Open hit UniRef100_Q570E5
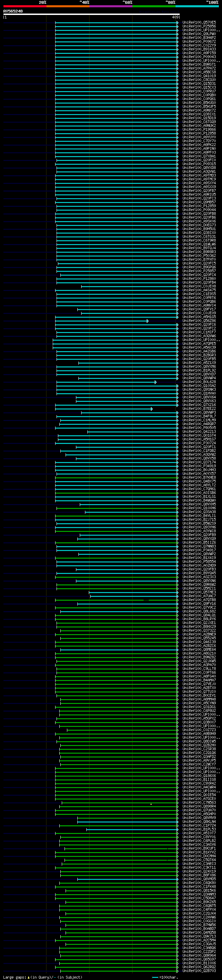 pos(199,23)
